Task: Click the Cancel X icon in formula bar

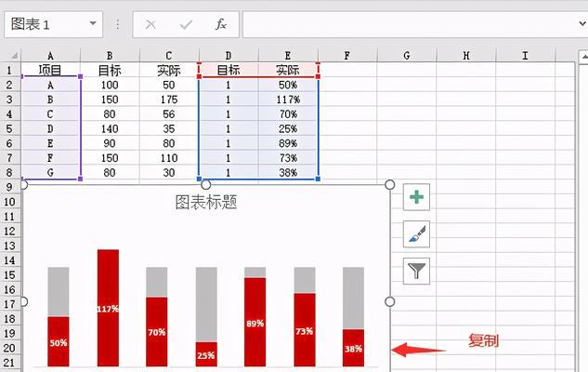Action: [150, 25]
